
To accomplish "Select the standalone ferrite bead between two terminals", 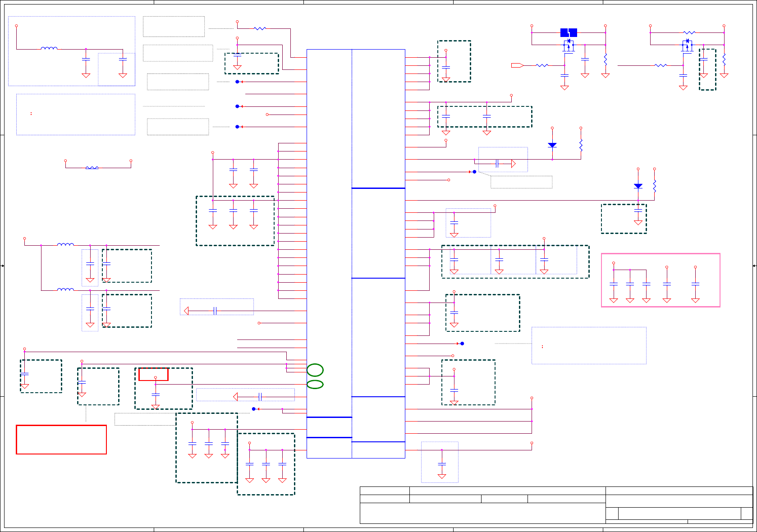I will pos(92,168).
